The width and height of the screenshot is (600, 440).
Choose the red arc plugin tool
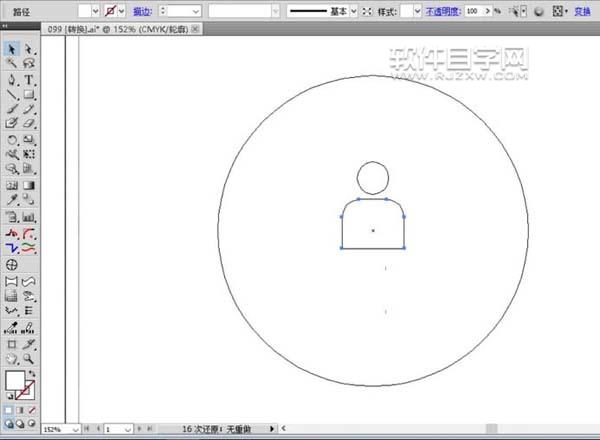click(29, 233)
